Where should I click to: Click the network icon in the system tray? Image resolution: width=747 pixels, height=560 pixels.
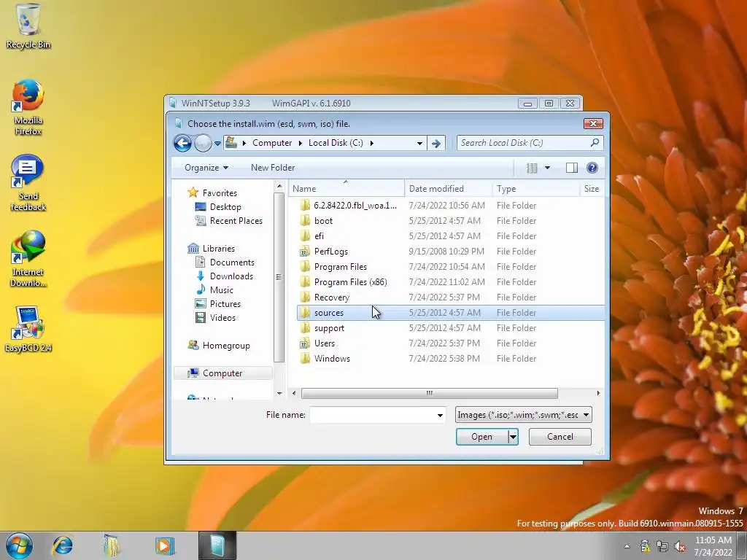(x=662, y=546)
